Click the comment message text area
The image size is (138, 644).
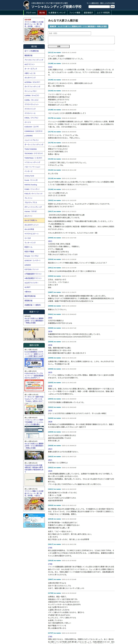81,40
